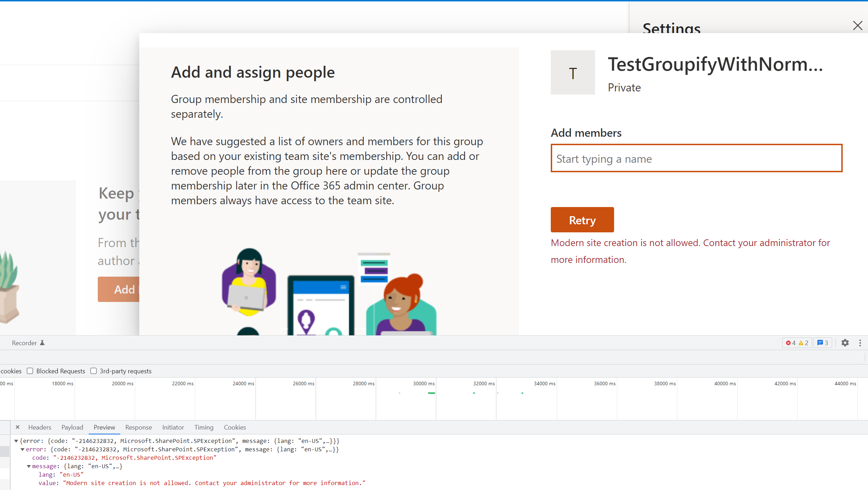The width and height of the screenshot is (868, 490).
Task: Click the warning count badge
Action: [804, 343]
